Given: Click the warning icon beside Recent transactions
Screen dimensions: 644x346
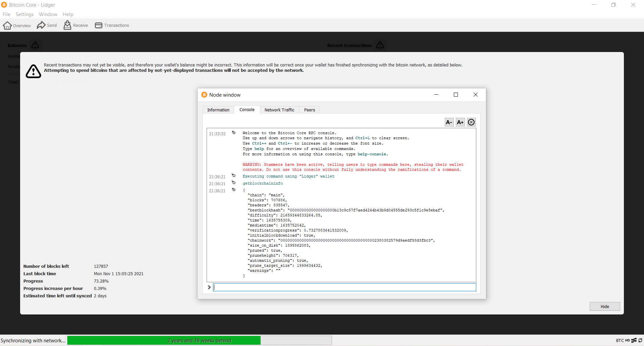Looking at the screenshot, I should coord(380,45).
